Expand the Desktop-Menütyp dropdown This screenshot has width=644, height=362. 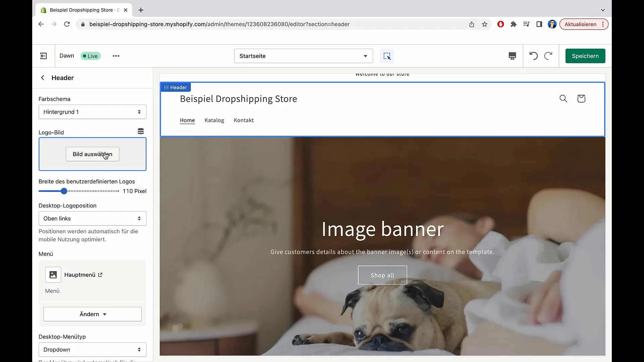[x=92, y=349]
